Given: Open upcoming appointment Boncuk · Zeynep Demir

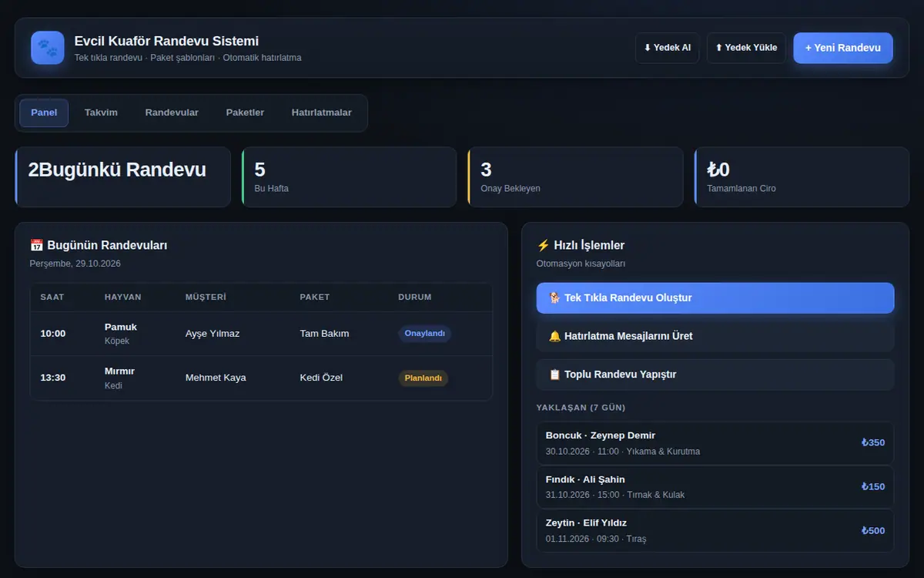Looking at the screenshot, I should [x=715, y=443].
